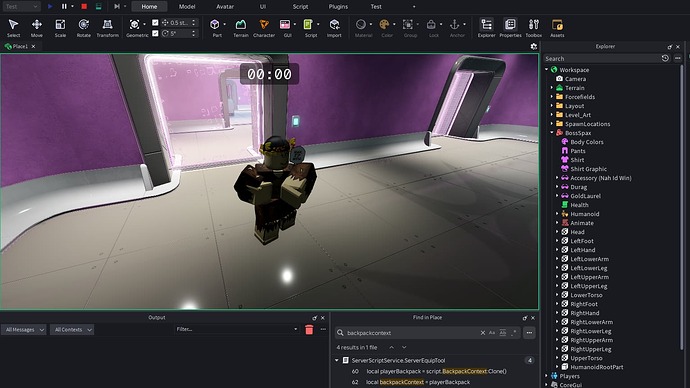Collapse the BossSpax model
The height and width of the screenshot is (388, 690).
552,132
